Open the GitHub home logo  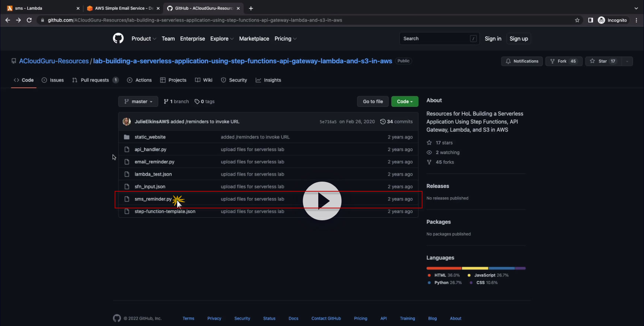[118, 38]
